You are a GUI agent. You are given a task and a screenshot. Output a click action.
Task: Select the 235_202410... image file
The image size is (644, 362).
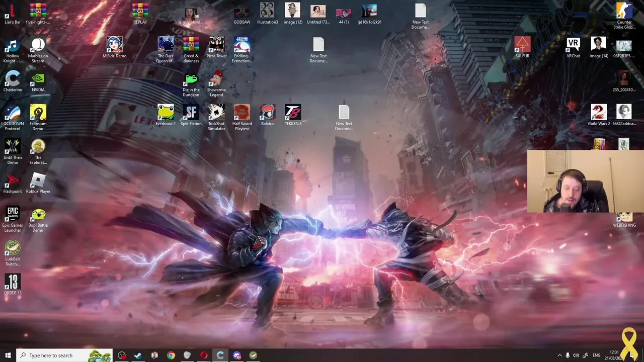click(624, 81)
